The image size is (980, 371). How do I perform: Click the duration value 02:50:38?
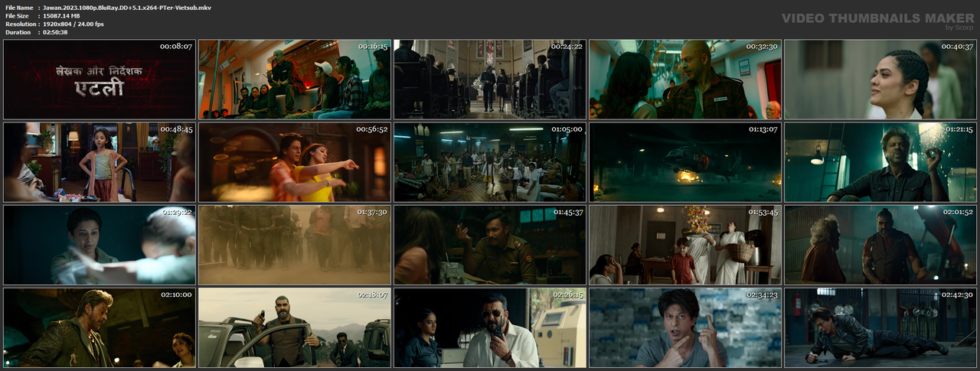click(55, 32)
